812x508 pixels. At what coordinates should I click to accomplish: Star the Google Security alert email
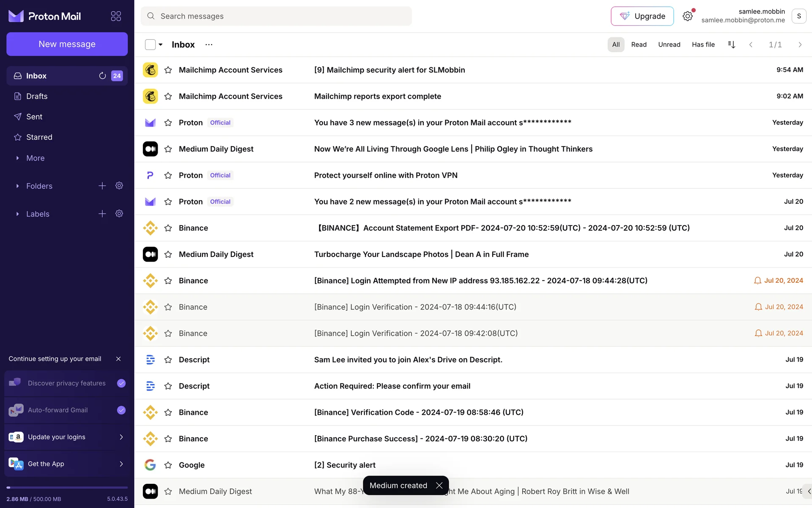(168, 465)
